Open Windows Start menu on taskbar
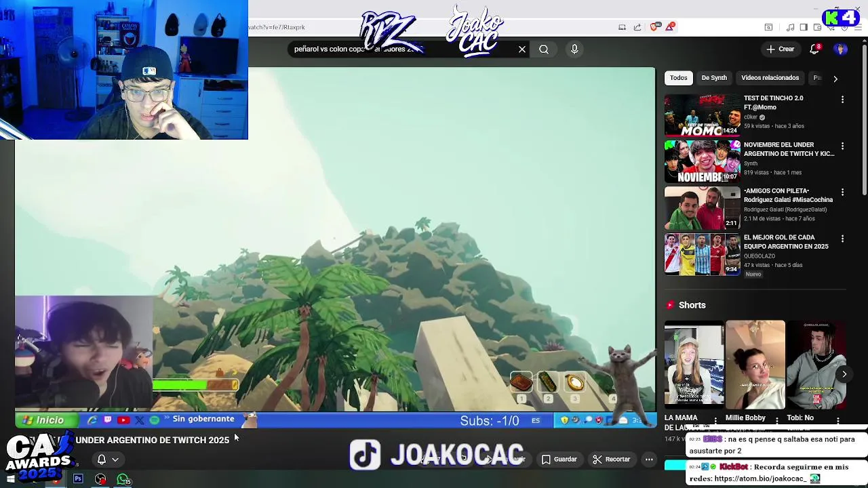 tap(10, 480)
